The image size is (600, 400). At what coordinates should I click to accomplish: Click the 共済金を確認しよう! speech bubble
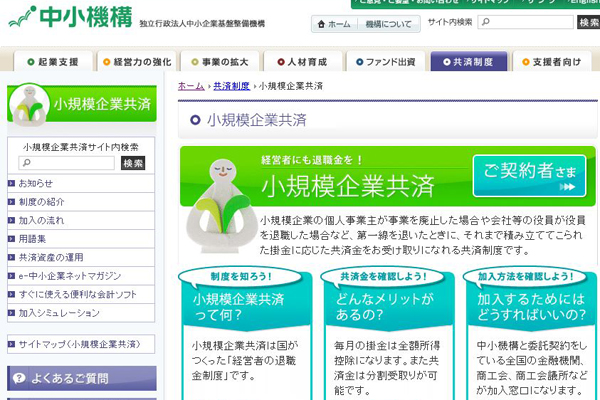coord(383,276)
